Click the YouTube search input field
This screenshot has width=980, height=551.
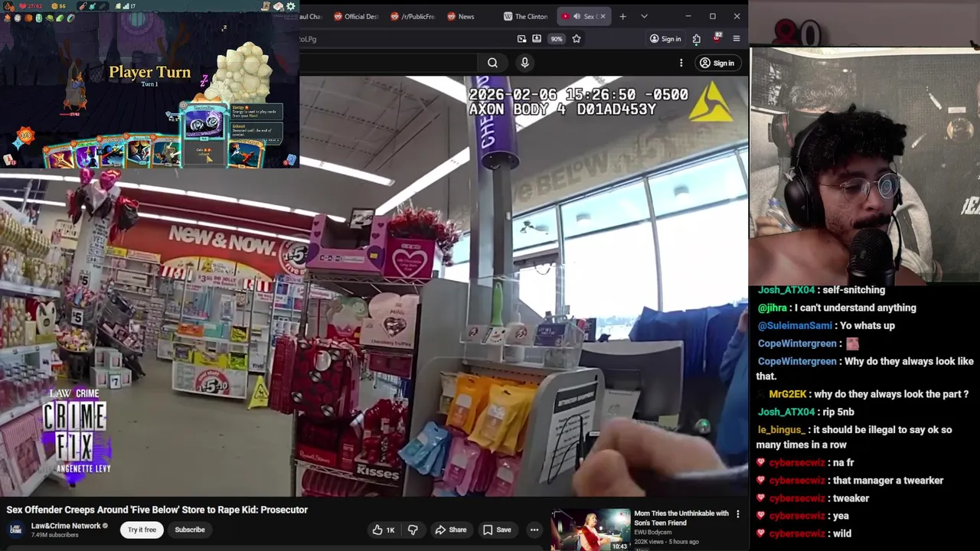click(387, 63)
